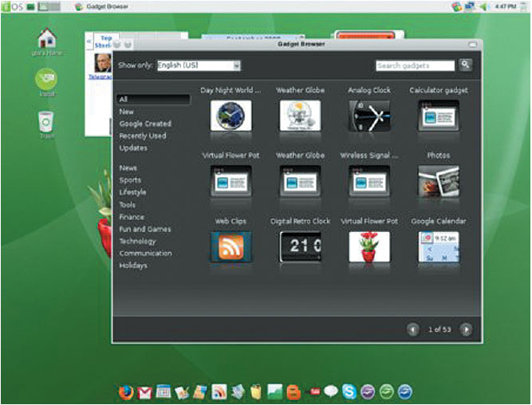Show Recently Used gadgets
Screen dimensions: 532x405
[144, 136]
